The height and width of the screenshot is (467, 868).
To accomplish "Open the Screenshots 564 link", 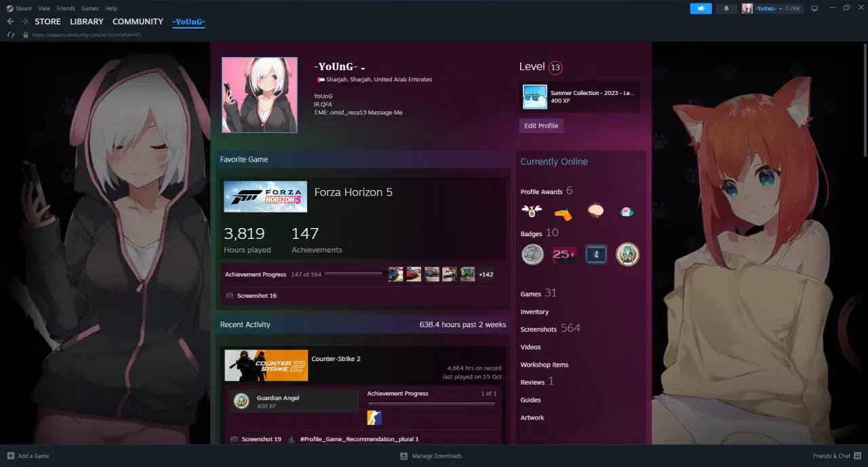I will click(550, 329).
